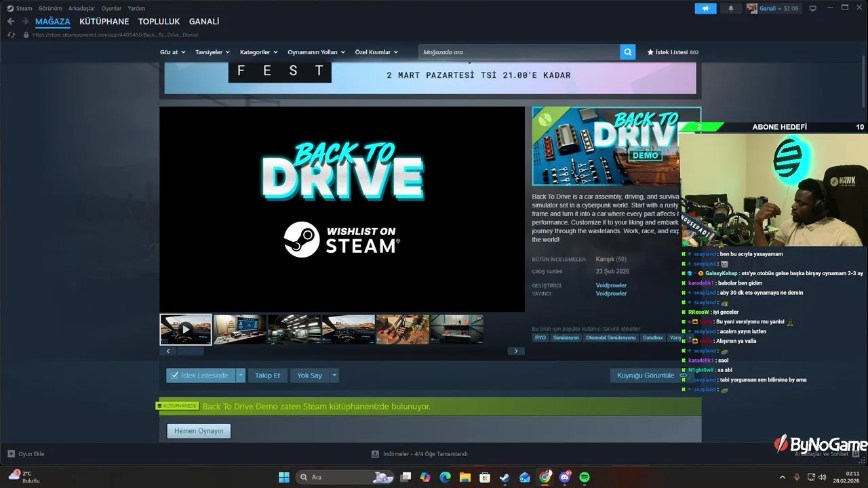This screenshot has width=868, height=488.
Task: Click the star icon beside İstek Listesi
Action: (x=650, y=52)
